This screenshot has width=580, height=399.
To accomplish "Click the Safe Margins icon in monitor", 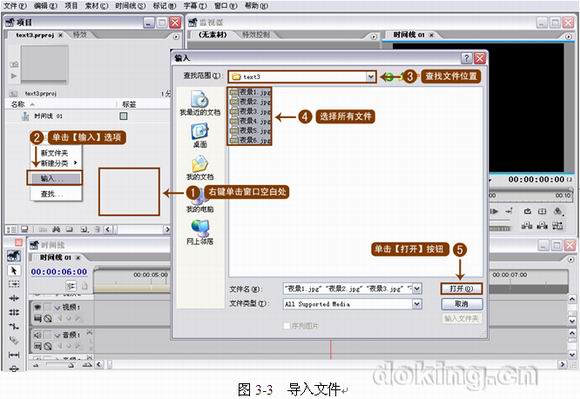I will [x=542, y=211].
